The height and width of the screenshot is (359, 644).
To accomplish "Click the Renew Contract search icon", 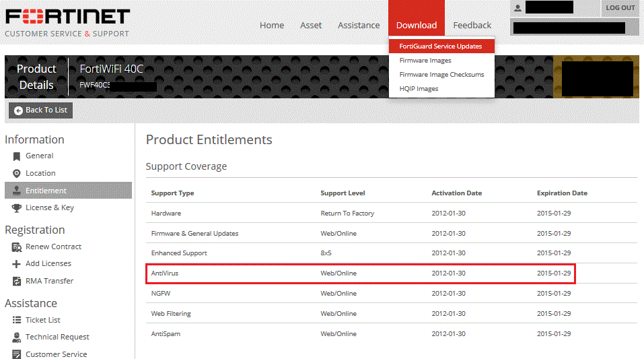I will coord(17,247).
